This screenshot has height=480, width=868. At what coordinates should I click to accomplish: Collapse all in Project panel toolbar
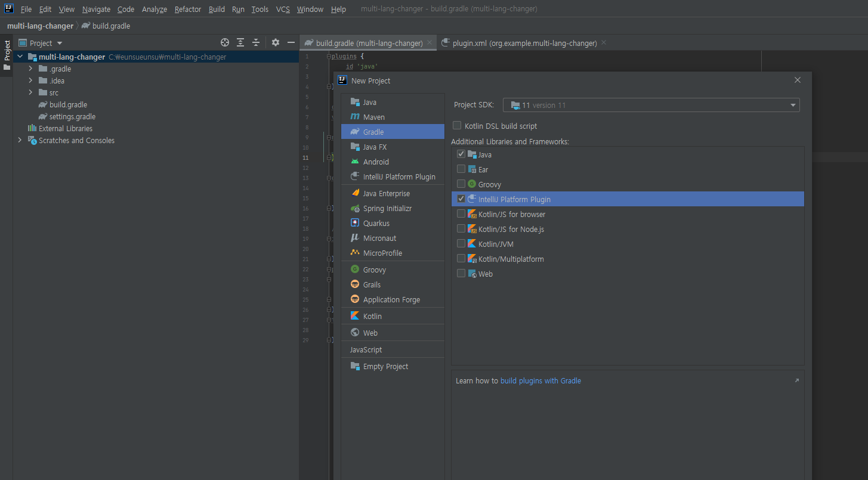[256, 42]
